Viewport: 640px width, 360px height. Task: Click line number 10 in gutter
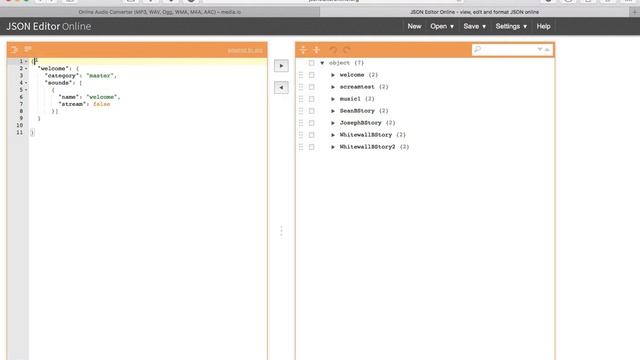click(20, 125)
